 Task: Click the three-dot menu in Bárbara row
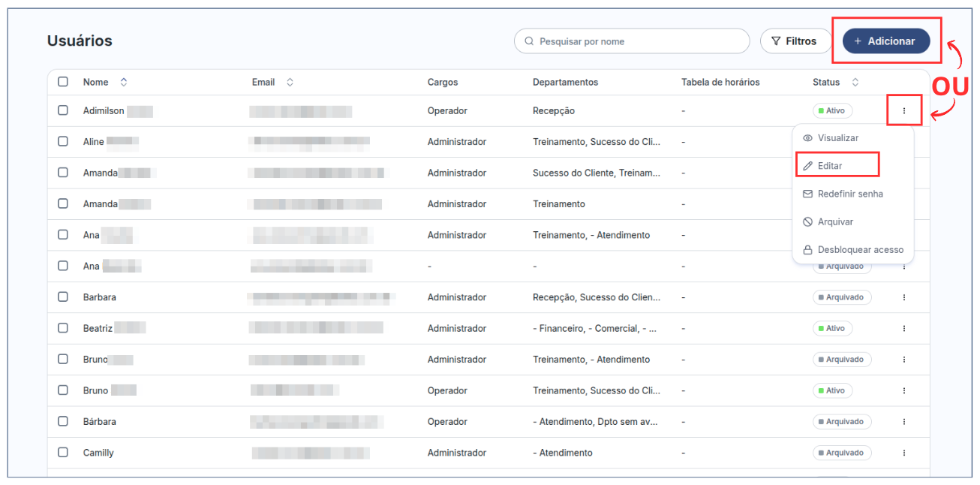point(903,422)
